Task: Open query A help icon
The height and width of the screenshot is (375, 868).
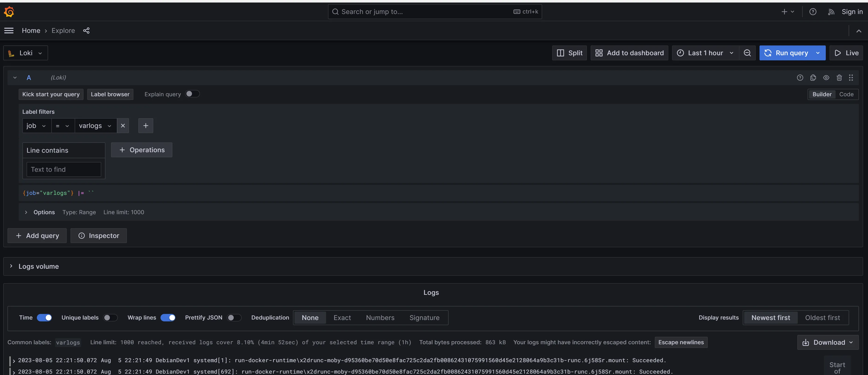Action: (800, 78)
